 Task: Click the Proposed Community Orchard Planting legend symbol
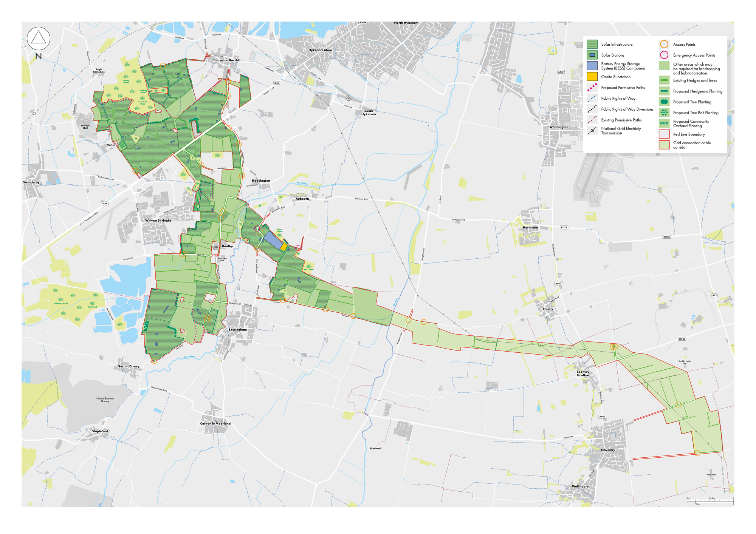pyautogui.click(x=664, y=123)
